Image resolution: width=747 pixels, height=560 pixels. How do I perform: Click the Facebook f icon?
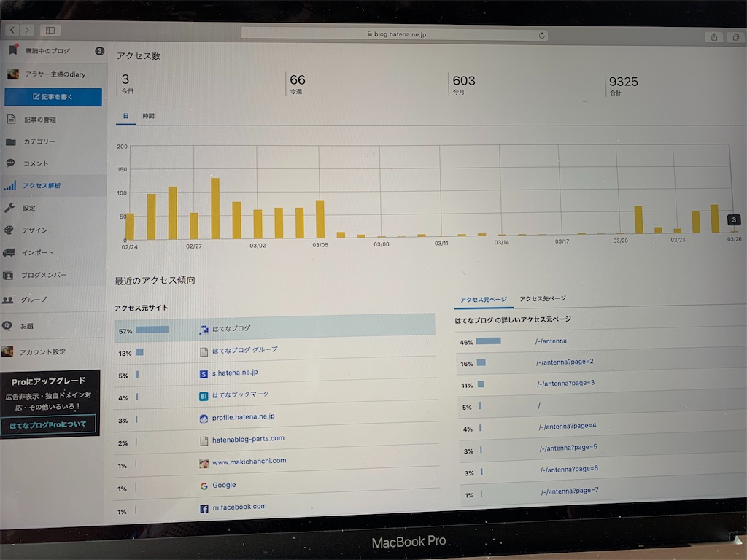point(204,508)
